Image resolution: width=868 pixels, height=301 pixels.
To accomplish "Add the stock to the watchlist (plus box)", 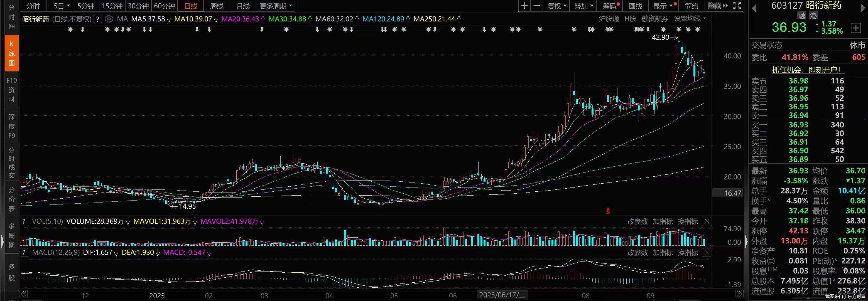I will coord(855,28).
